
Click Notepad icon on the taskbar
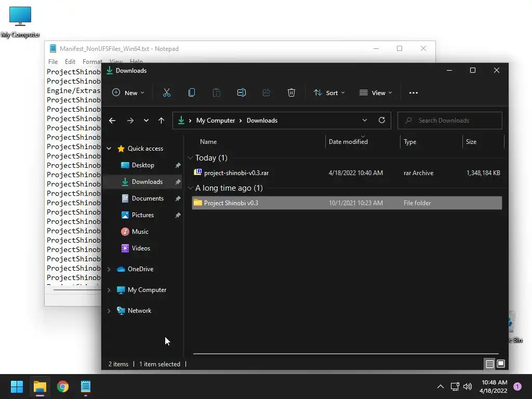pyautogui.click(x=86, y=387)
